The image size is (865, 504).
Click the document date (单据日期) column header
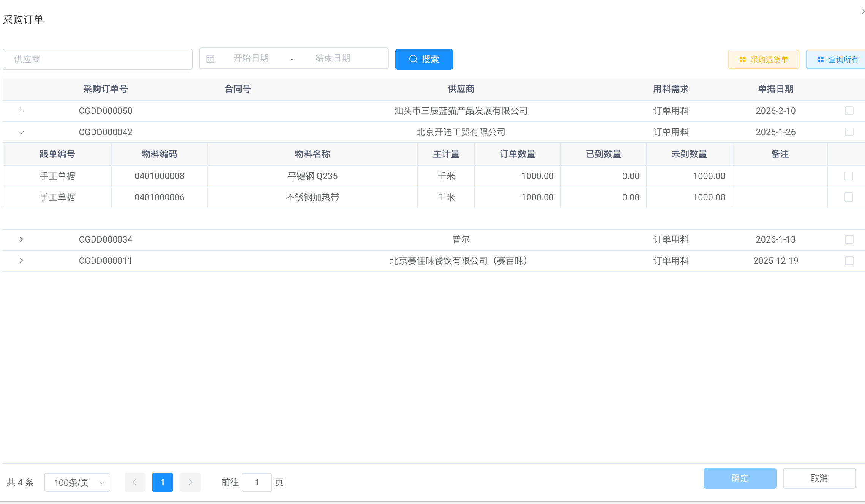pyautogui.click(x=775, y=89)
